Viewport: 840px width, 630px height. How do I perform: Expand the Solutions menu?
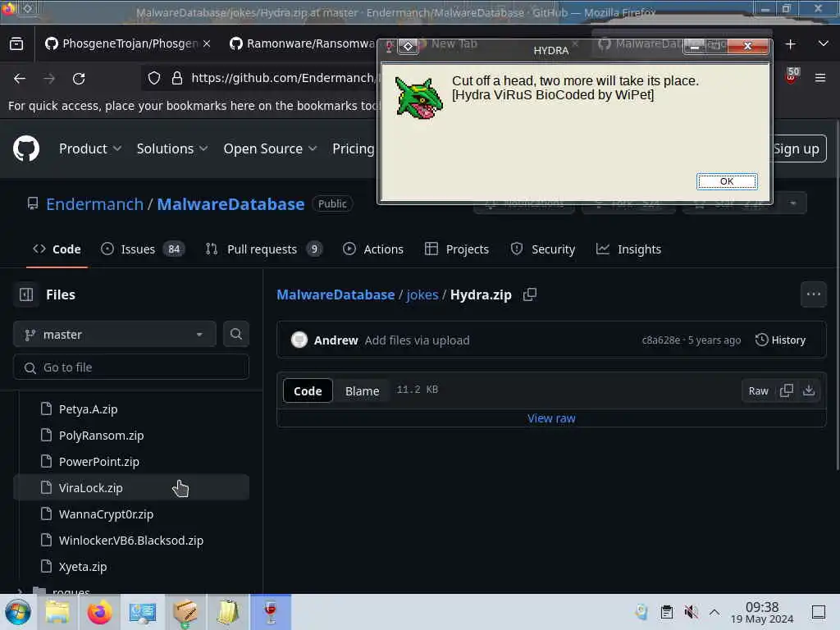point(172,148)
